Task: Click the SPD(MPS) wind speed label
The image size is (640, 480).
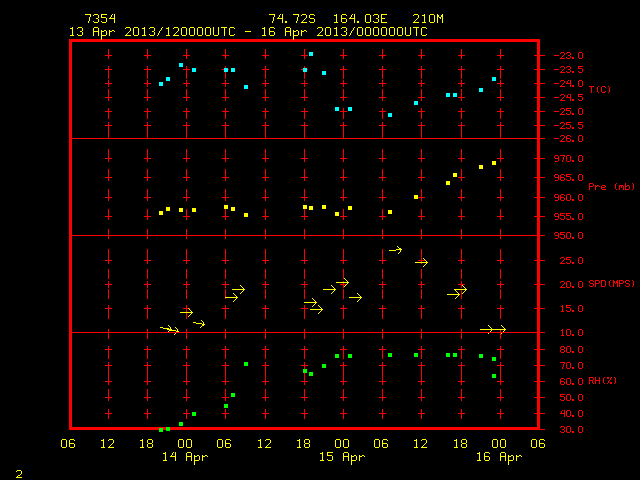Action: click(611, 283)
